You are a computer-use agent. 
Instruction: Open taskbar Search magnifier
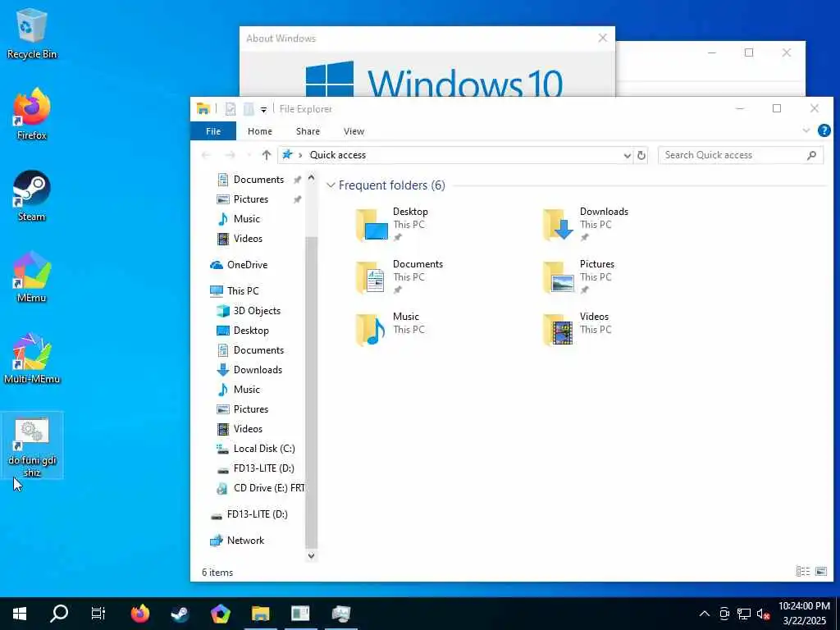59,614
